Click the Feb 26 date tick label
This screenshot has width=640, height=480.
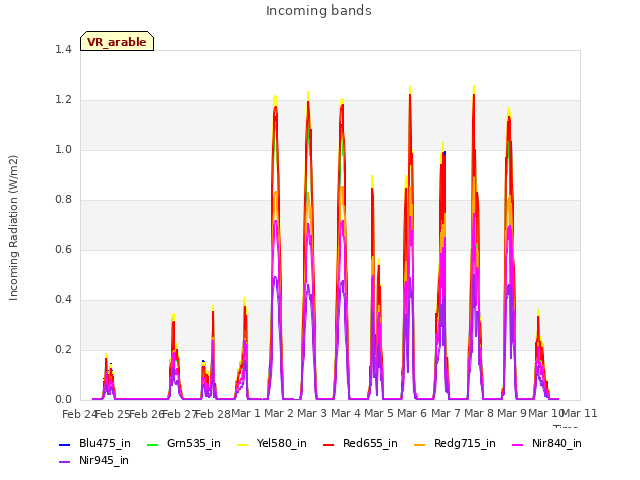pyautogui.click(x=146, y=414)
